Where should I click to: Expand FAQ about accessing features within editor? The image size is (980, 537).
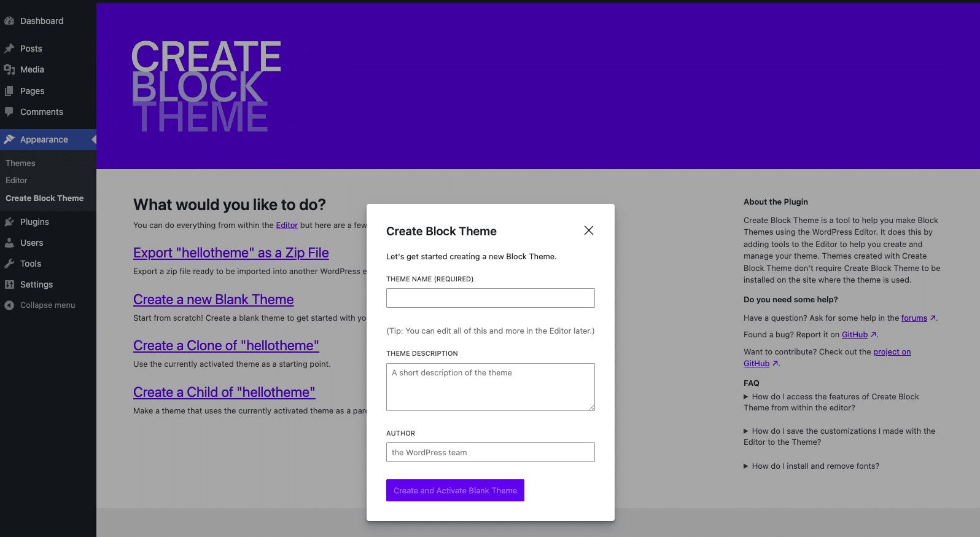point(831,402)
